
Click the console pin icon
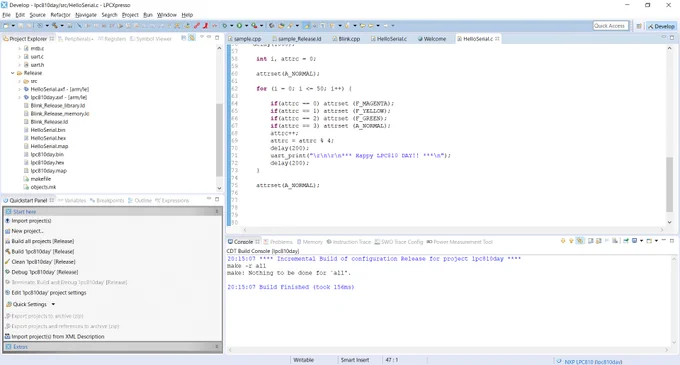pos(626,241)
